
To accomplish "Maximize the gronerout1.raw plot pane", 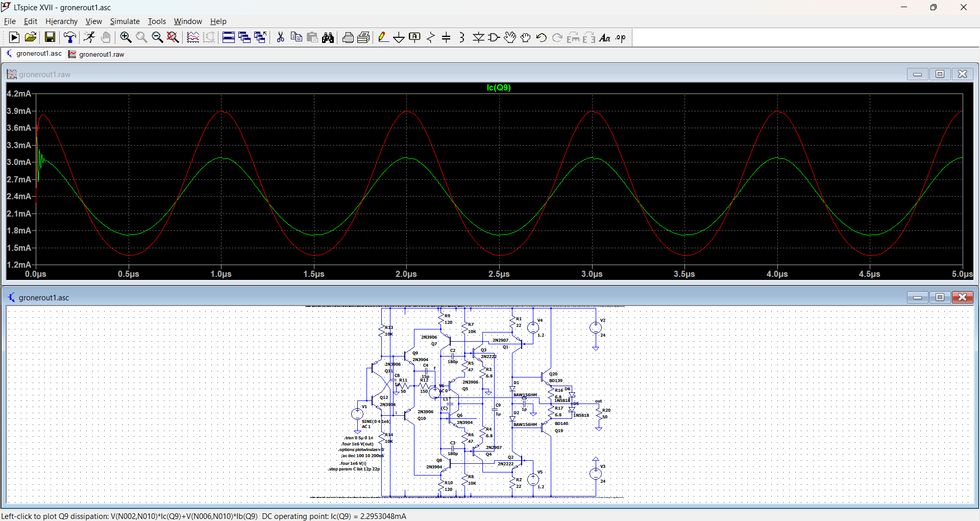I will click(940, 74).
